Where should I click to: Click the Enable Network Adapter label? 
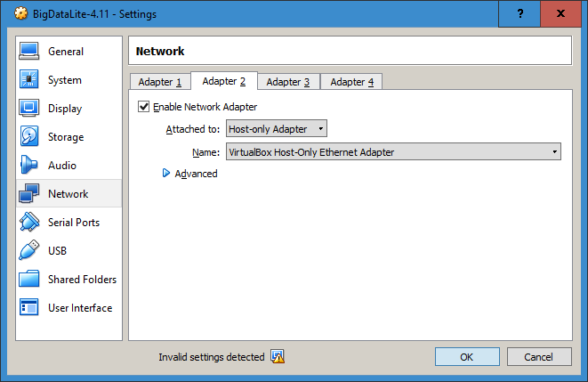pos(205,107)
